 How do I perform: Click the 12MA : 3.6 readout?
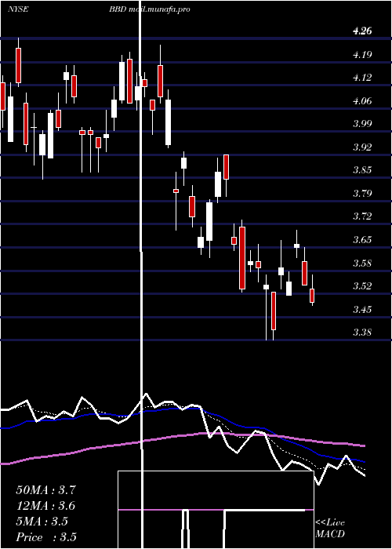coord(45,506)
